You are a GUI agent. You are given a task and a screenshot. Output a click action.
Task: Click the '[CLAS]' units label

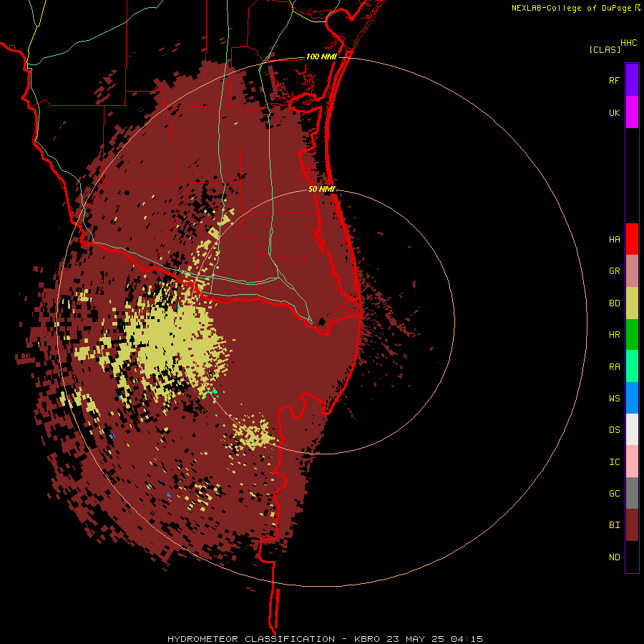point(605,49)
